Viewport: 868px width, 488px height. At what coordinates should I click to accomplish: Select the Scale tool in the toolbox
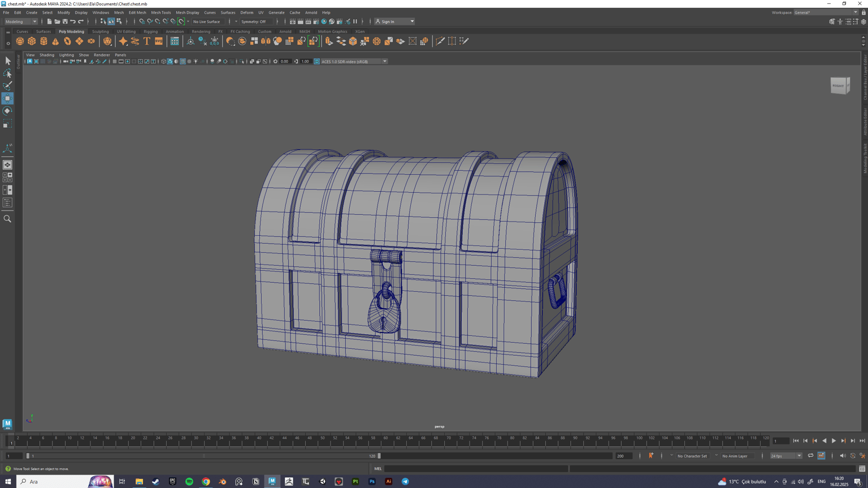point(7,123)
